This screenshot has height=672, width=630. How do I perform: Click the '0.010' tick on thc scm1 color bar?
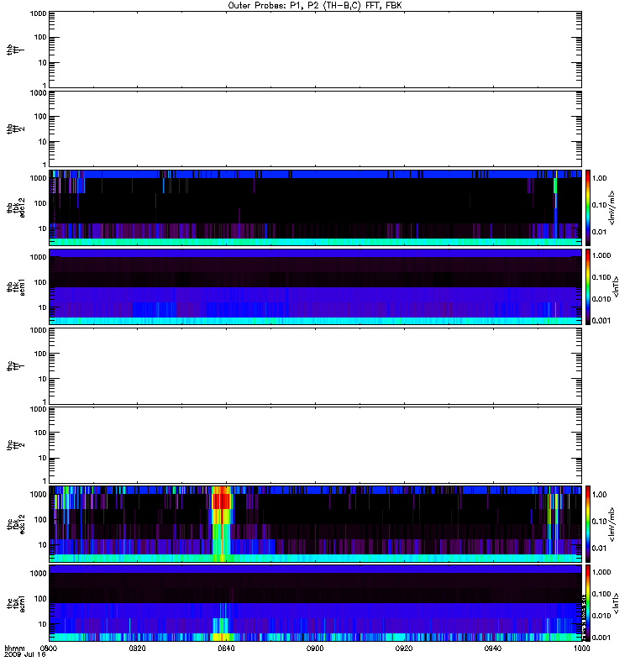(x=601, y=616)
